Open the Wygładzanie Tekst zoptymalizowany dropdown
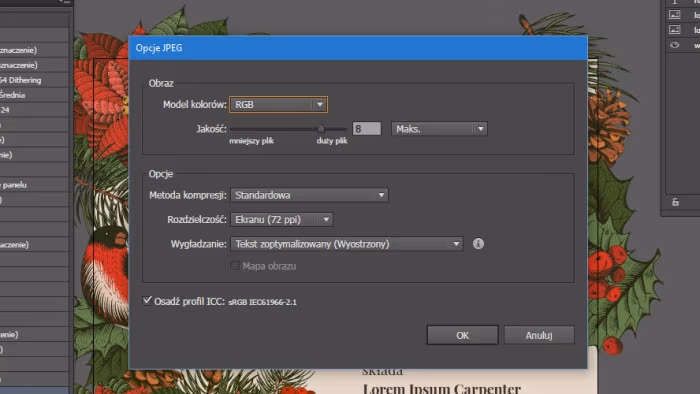The width and height of the screenshot is (700, 394). (x=346, y=244)
